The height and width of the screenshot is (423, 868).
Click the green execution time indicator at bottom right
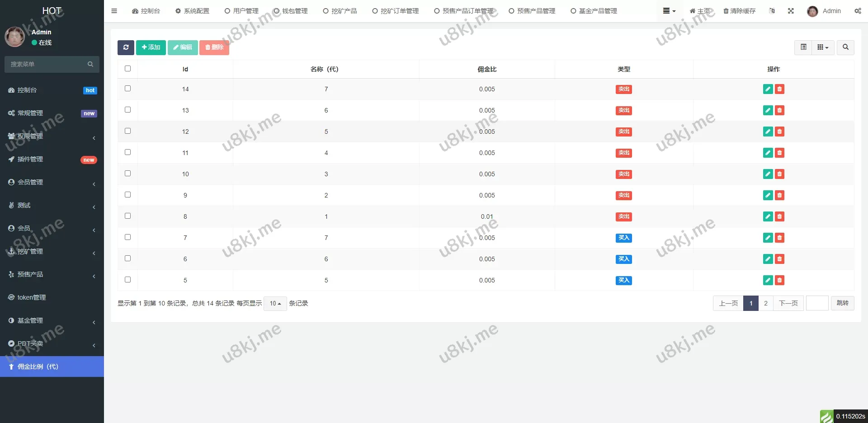pos(827,416)
